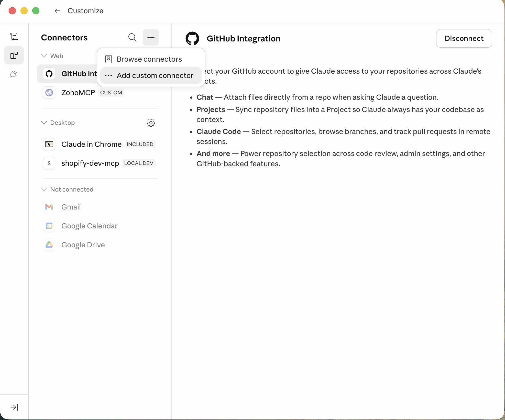Open Desktop section settings gear
The height and width of the screenshot is (420, 505).
[x=151, y=123]
